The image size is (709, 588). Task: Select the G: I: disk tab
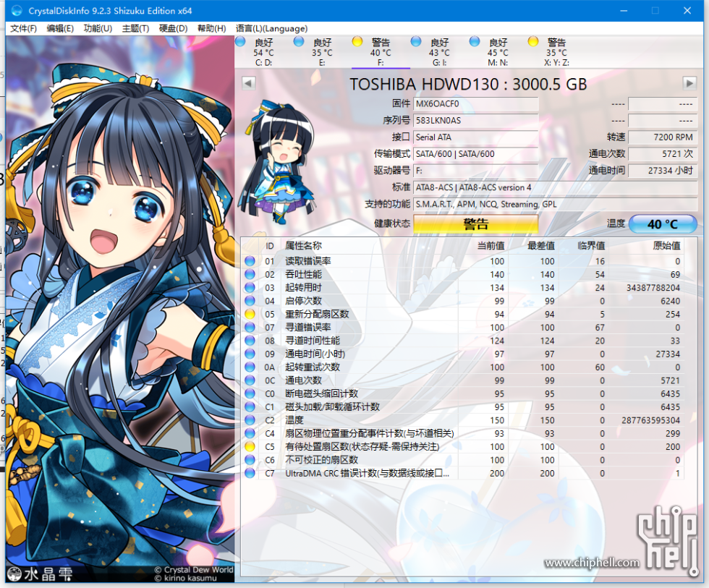pos(440,52)
